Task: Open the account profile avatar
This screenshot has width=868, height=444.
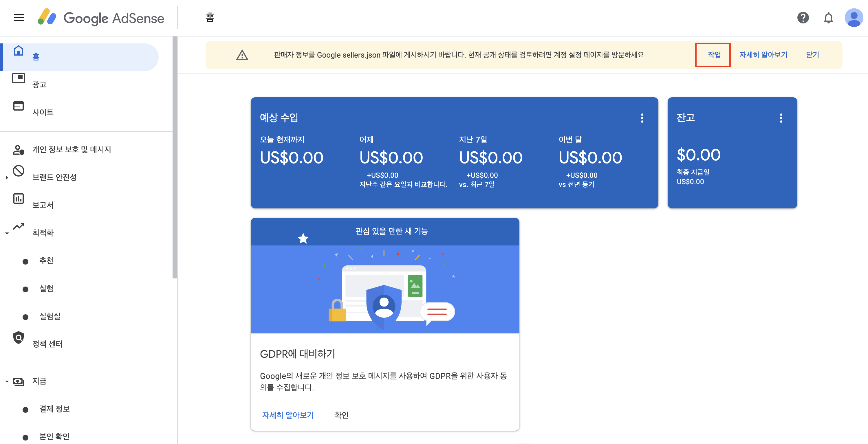Action: click(x=854, y=18)
